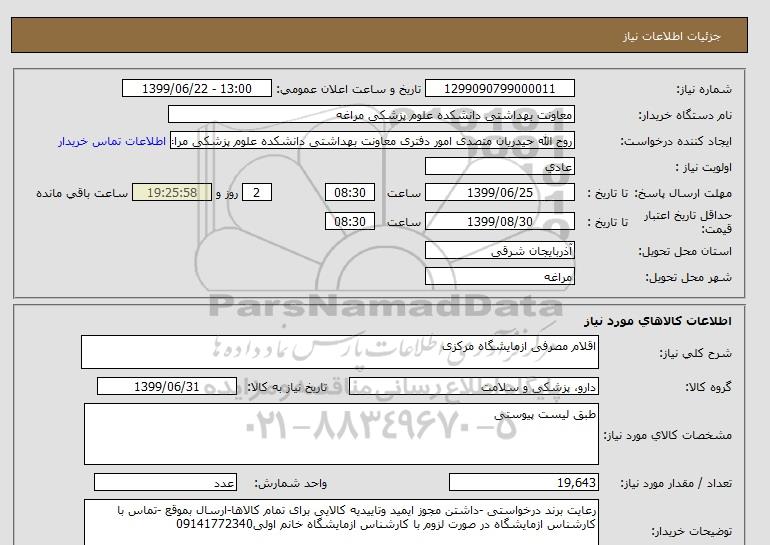Select the remaining days field showing 2
This screenshot has height=545, width=770.
257,192
